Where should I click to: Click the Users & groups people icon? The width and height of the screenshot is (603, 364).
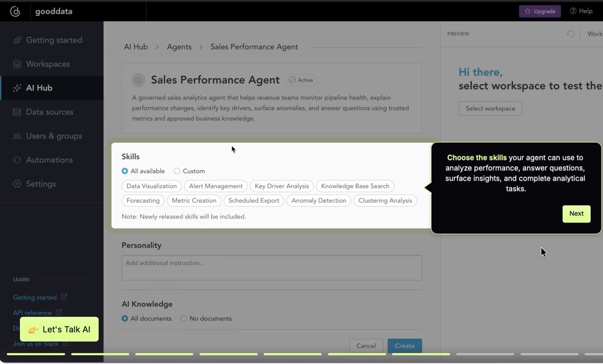[17, 136]
